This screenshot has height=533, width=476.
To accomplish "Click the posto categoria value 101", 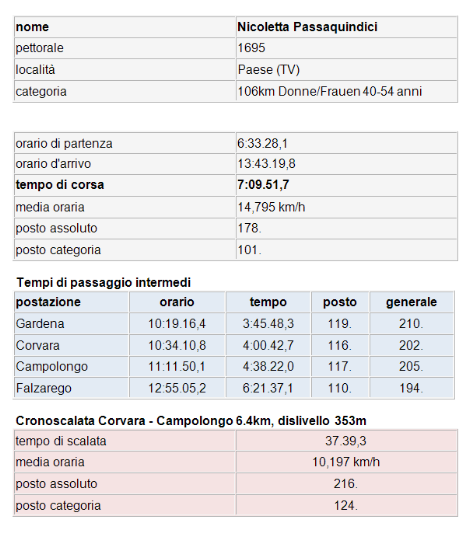I will (x=249, y=250).
